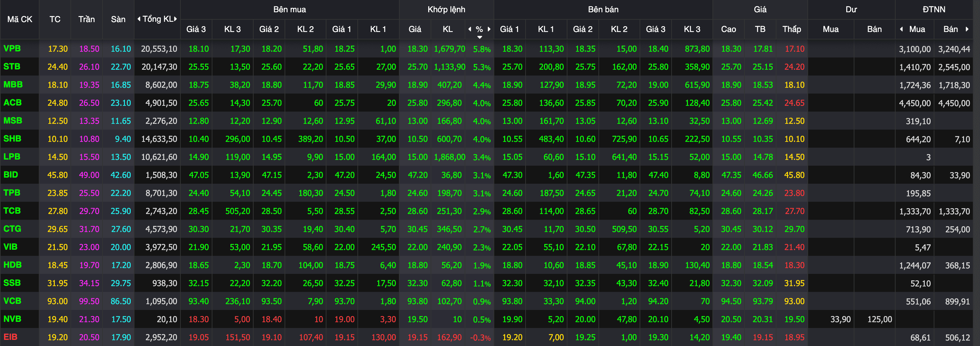Image resolution: width=980 pixels, height=346 pixels.
Task: Click MBB average price 18.53
Action: 762,85
